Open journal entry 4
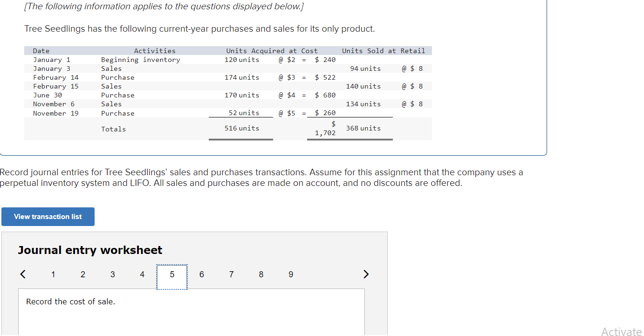Image resolution: width=644 pixels, height=336 pixels. pyautogui.click(x=142, y=274)
